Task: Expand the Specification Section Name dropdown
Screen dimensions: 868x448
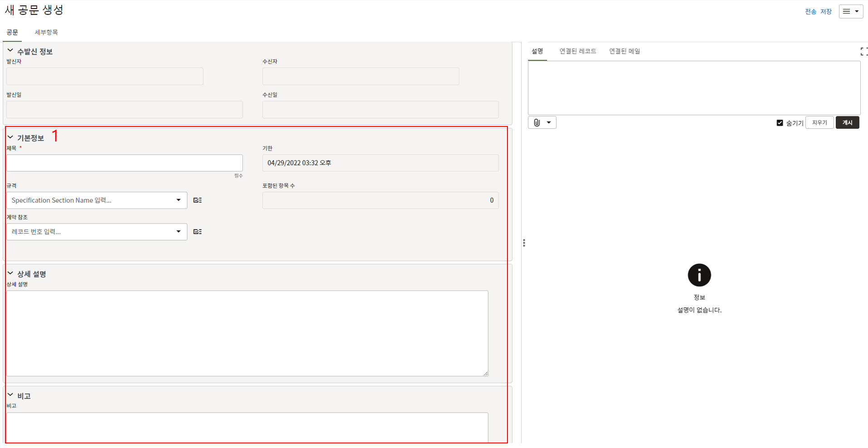Action: 178,200
